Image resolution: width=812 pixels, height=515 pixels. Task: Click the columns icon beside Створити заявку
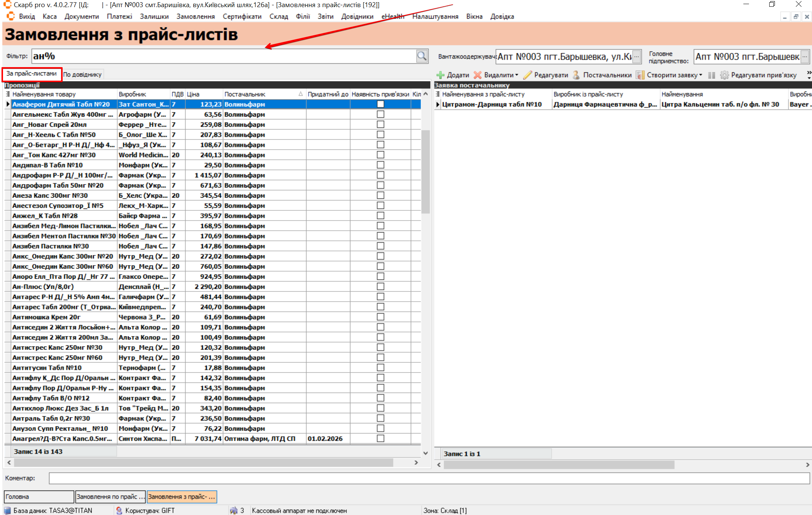711,75
